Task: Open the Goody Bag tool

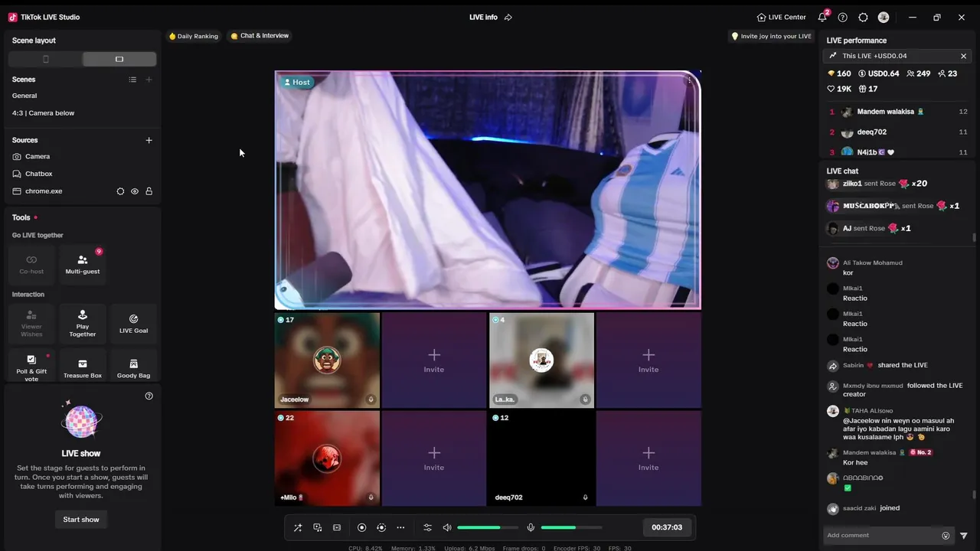Action: (133, 367)
